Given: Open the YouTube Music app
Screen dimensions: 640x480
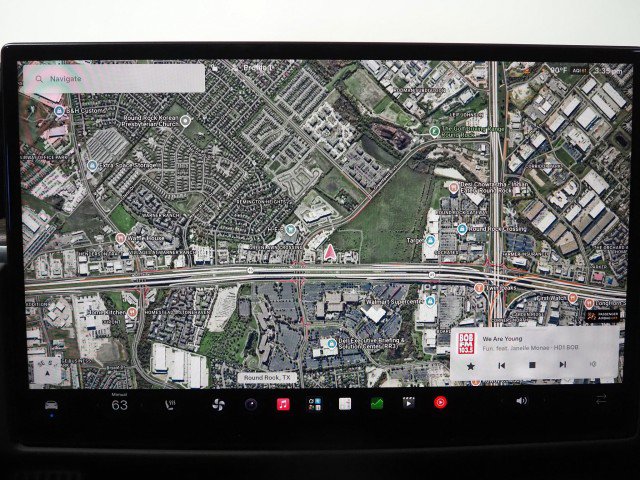Looking at the screenshot, I should (x=440, y=403).
